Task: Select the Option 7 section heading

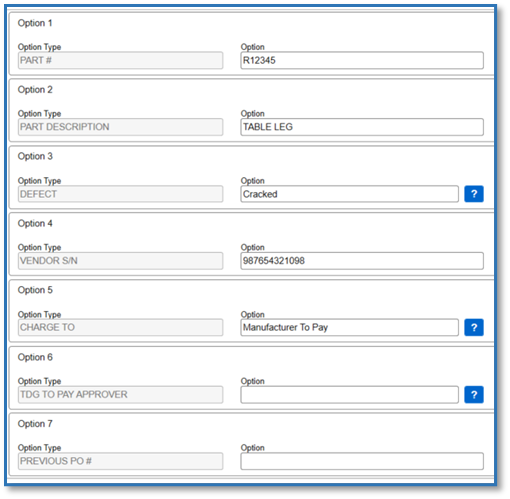Action: point(35,424)
